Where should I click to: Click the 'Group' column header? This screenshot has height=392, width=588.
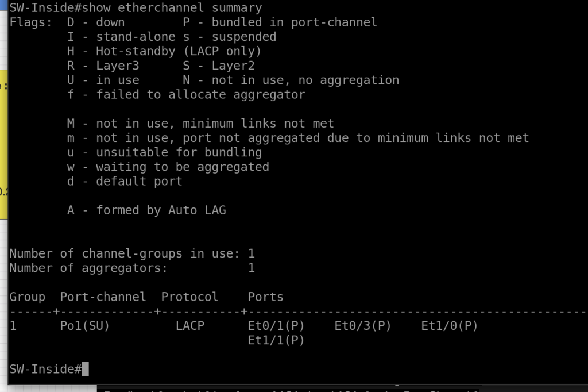coord(27,297)
